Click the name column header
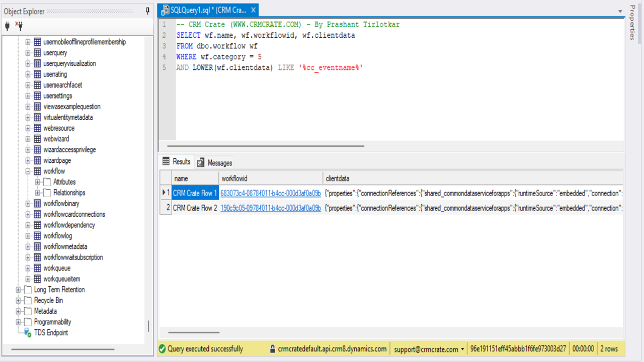This screenshot has height=362, width=644. pos(195,178)
